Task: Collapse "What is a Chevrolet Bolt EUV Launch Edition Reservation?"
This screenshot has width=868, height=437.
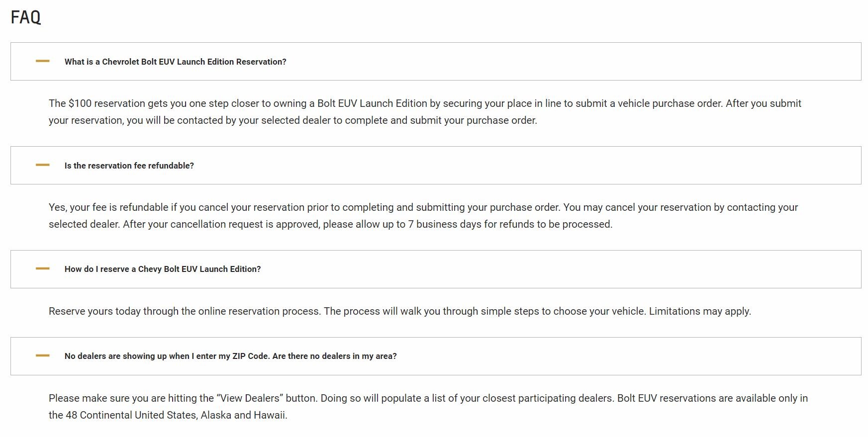Action: pyautogui.click(x=175, y=62)
